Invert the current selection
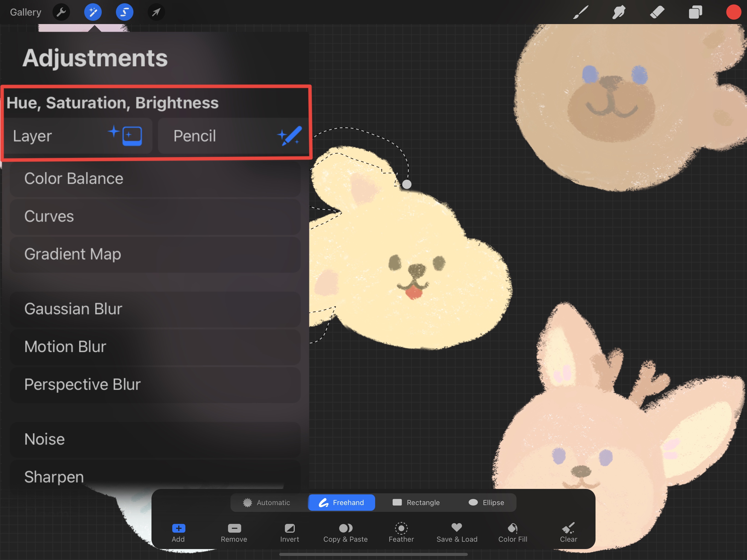 point(290,533)
